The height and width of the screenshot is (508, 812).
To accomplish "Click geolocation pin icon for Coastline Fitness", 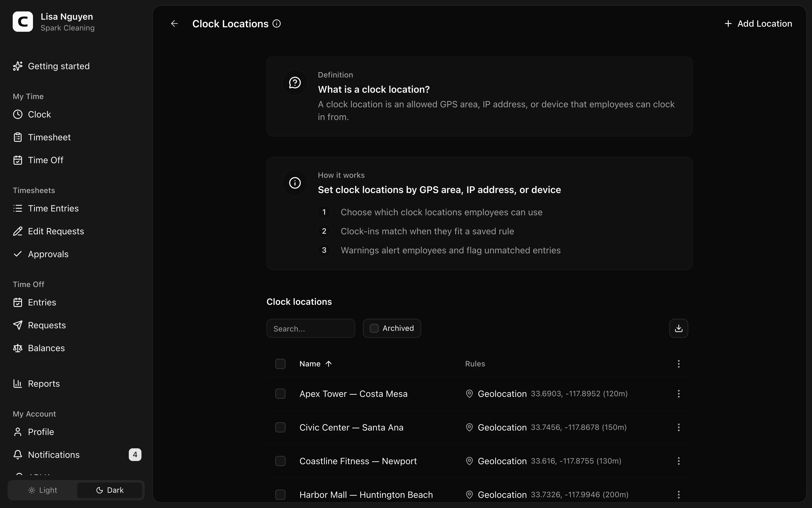I will coord(469,461).
